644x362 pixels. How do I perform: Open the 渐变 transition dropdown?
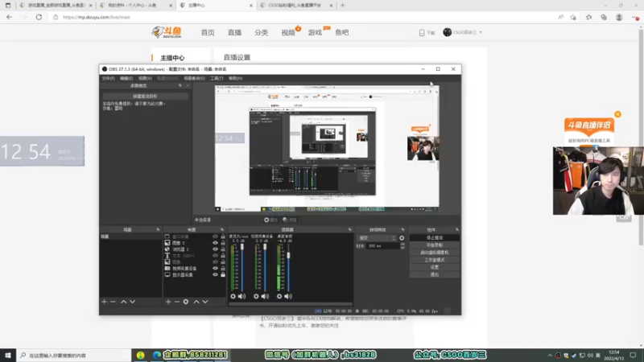(x=377, y=238)
